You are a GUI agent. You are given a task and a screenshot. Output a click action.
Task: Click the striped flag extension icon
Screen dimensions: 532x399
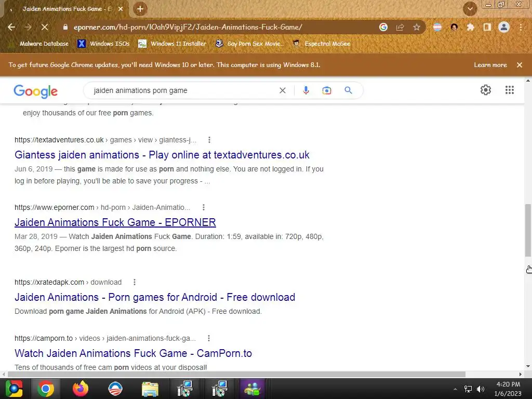[x=437, y=27]
